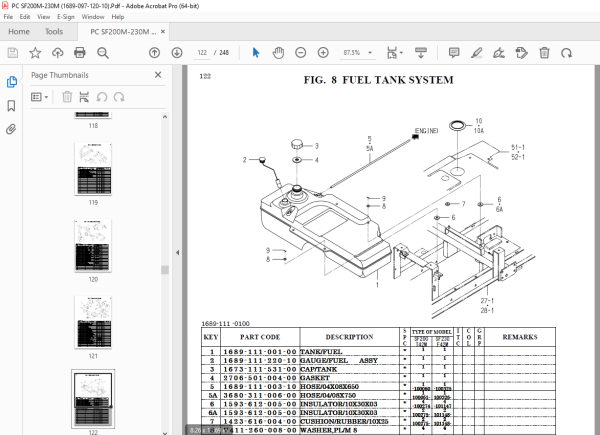Screen dimensions: 600x435
Task: Switch to the Tools tab
Action: 54,32
